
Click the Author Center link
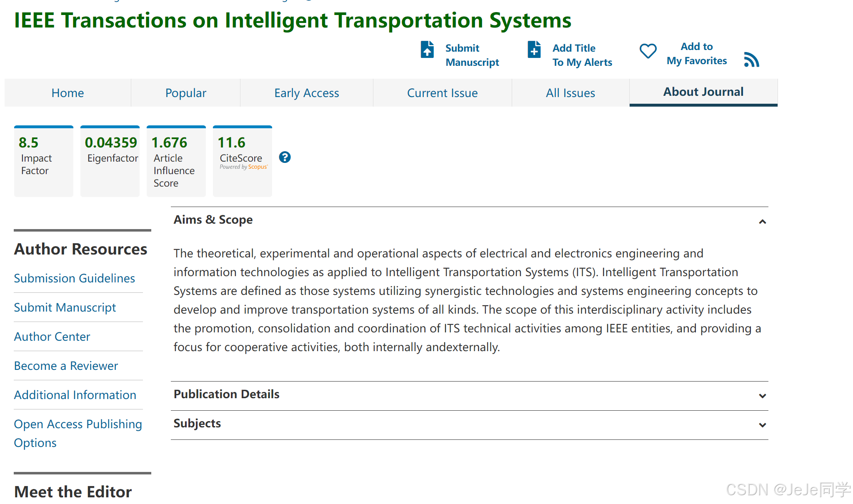[52, 337]
